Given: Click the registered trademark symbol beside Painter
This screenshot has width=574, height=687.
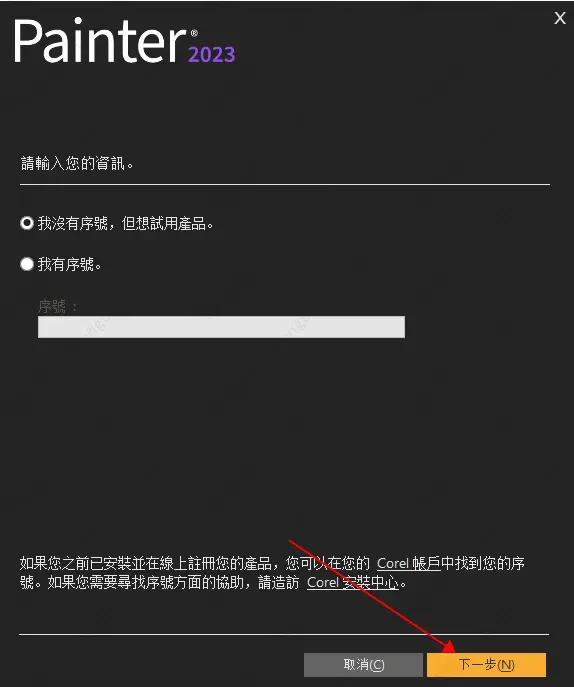Looking at the screenshot, I should point(194,33).
